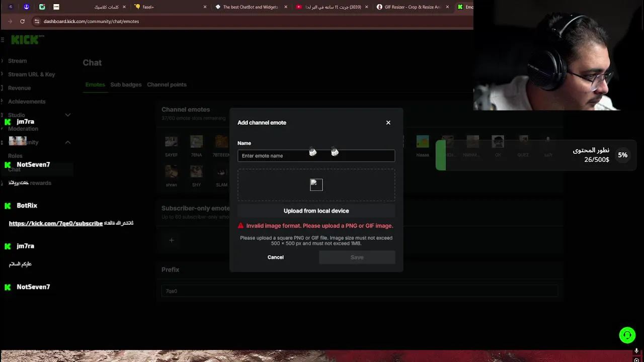644x362 pixels.
Task: Click the OK emote thumbnail
Action: click(x=498, y=142)
